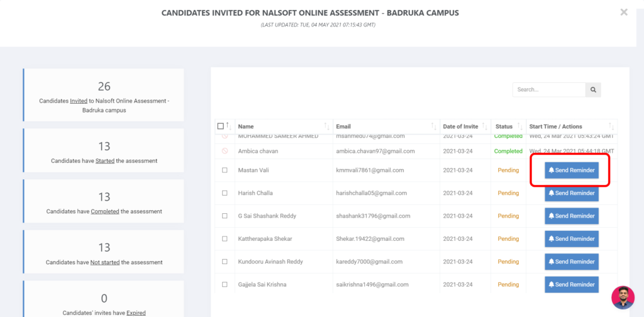Click the name Kundooru Avinash Reddy

(269, 262)
